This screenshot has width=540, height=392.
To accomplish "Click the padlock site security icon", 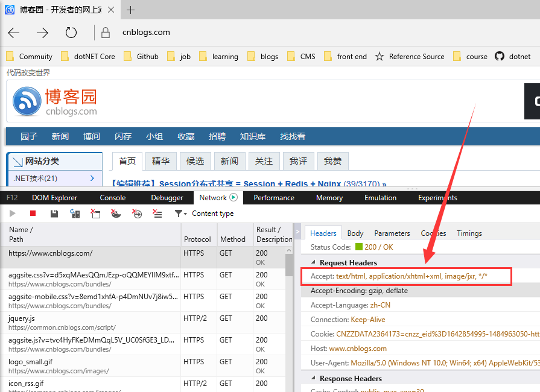I will 106,33.
